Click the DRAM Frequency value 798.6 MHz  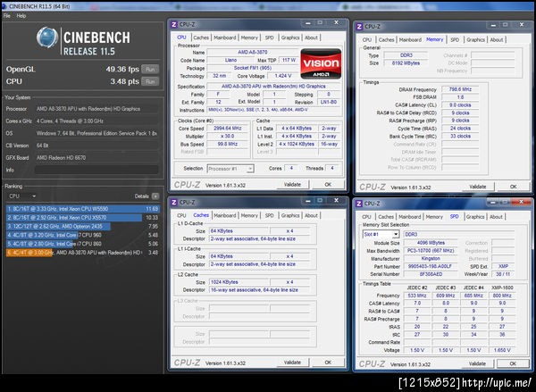point(460,89)
